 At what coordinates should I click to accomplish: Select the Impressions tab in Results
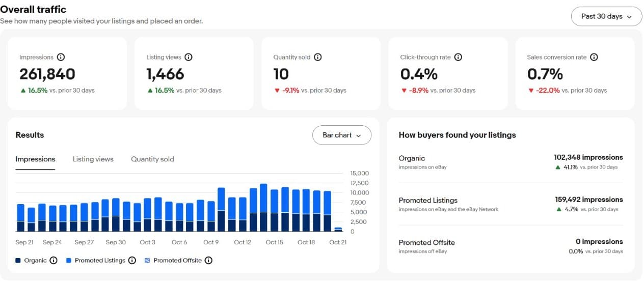point(35,159)
